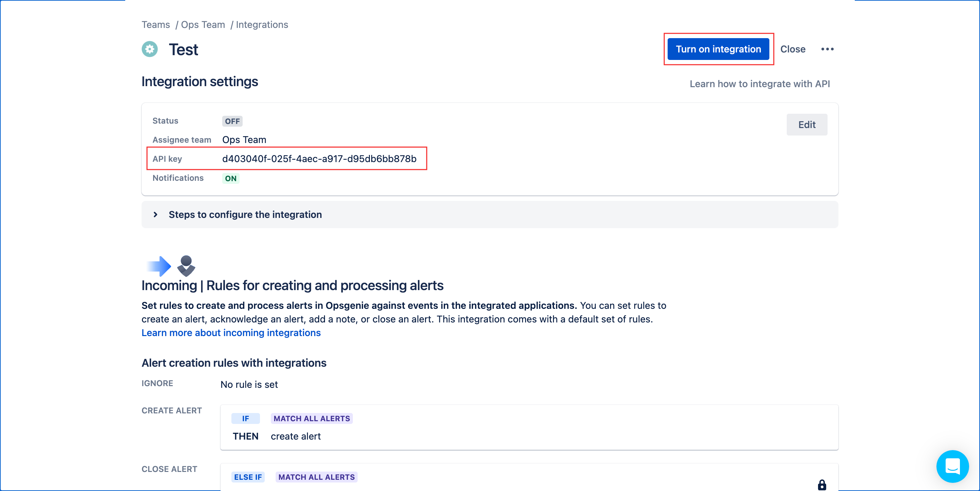Navigate to Ops Team breadcrumb
The image size is (980, 491).
pos(203,25)
